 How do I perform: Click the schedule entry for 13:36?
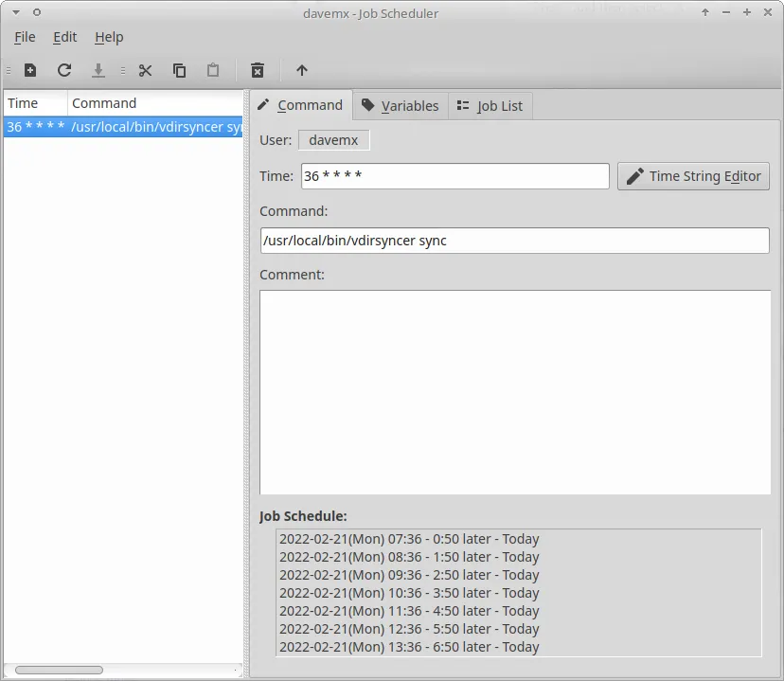(x=409, y=647)
